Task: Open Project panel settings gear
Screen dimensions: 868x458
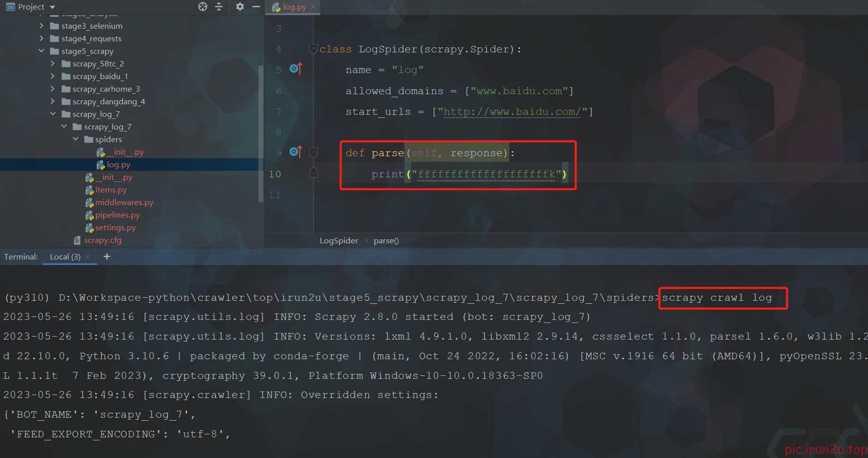Action: pos(240,7)
